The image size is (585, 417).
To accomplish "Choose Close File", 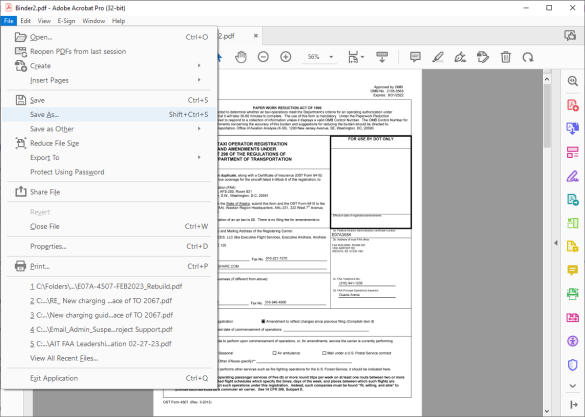I will coord(109,226).
